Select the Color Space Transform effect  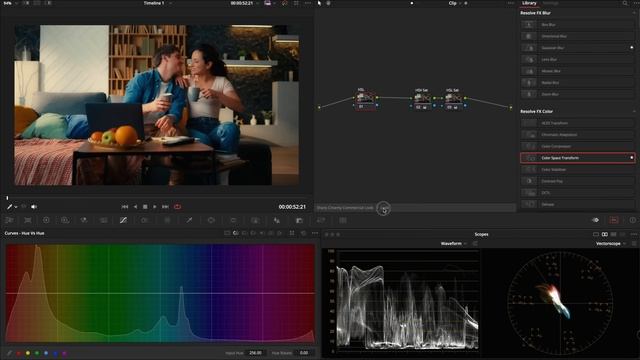pyautogui.click(x=577, y=158)
